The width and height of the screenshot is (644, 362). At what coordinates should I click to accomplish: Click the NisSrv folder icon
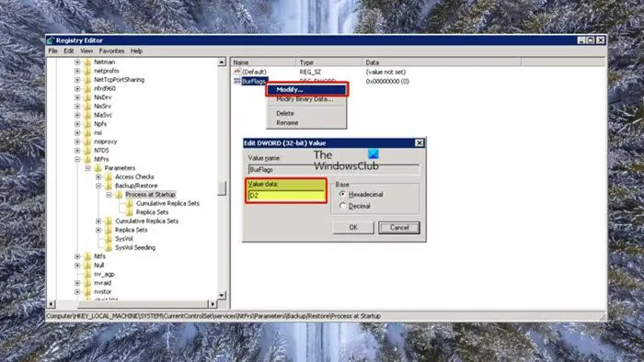pyautogui.click(x=87, y=107)
